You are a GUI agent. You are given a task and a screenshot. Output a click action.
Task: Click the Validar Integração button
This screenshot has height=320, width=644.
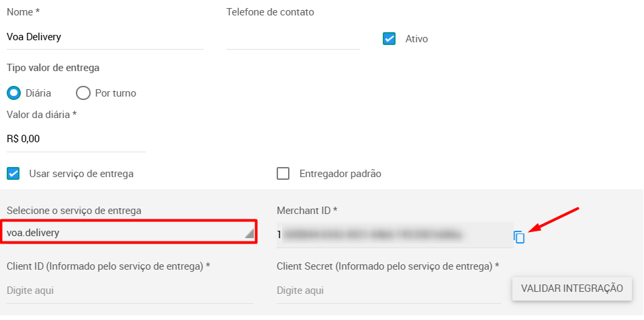(571, 288)
